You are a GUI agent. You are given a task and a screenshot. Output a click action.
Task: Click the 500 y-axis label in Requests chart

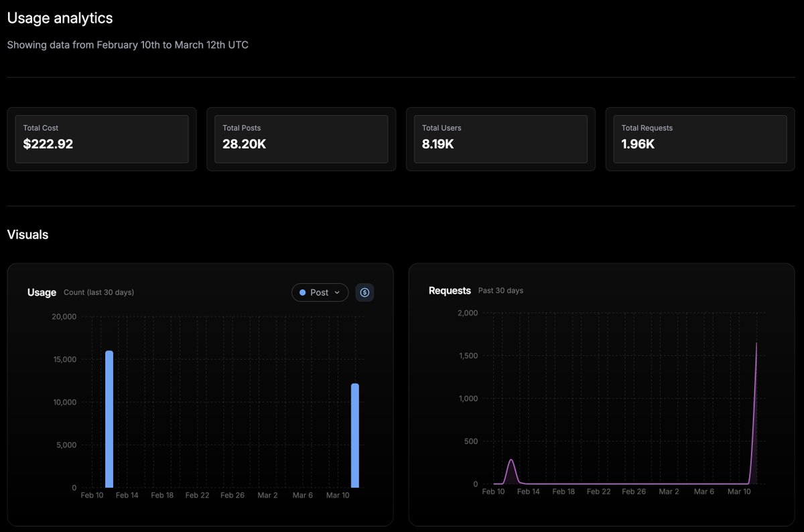pyautogui.click(x=472, y=441)
